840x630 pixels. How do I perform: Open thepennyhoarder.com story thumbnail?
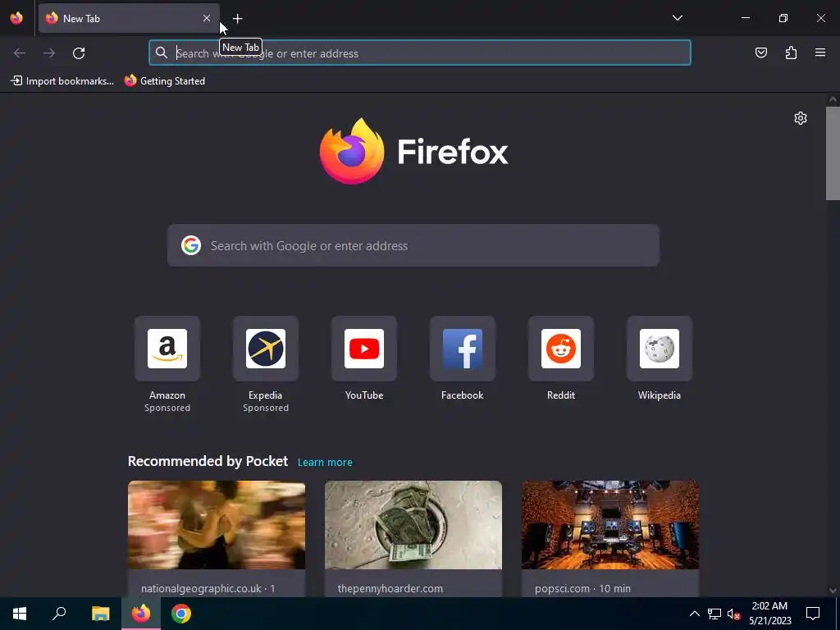click(x=413, y=525)
